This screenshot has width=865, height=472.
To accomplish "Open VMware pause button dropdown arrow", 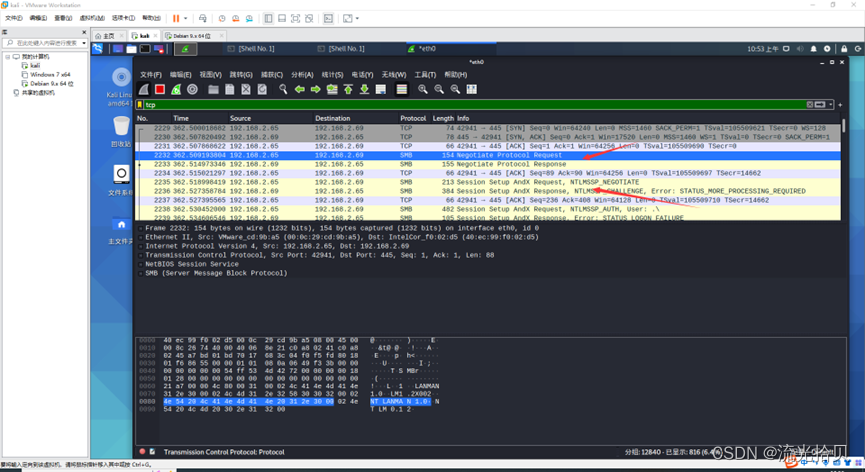I will [185, 18].
